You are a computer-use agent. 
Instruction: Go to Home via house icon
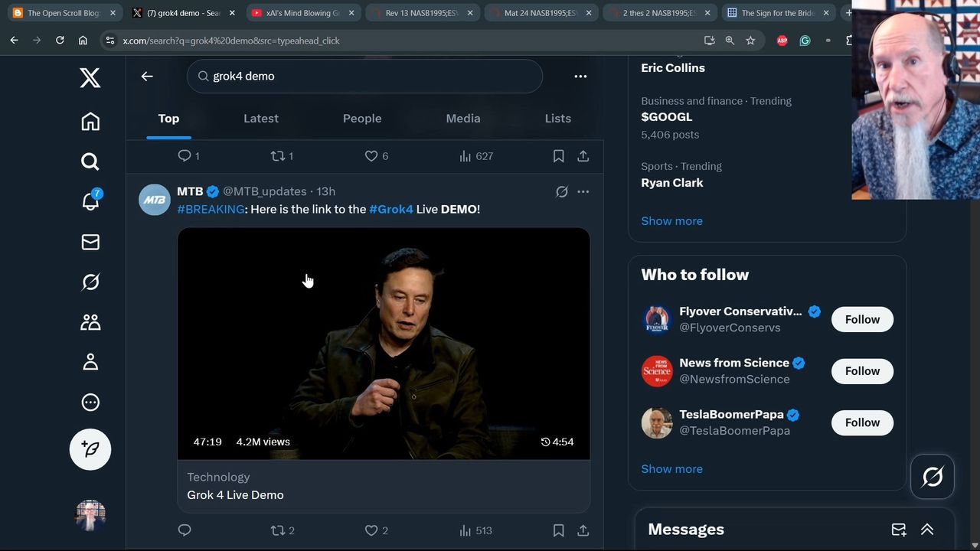[x=90, y=122]
